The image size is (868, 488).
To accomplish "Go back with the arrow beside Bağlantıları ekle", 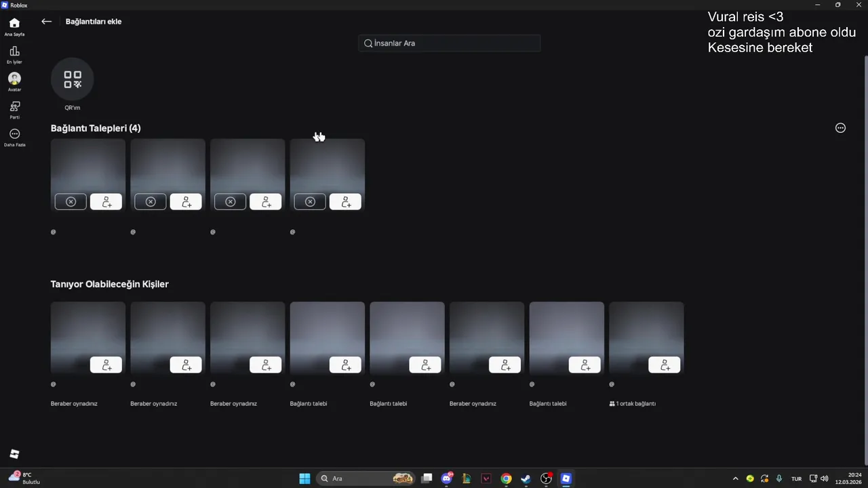I will 46,22.
